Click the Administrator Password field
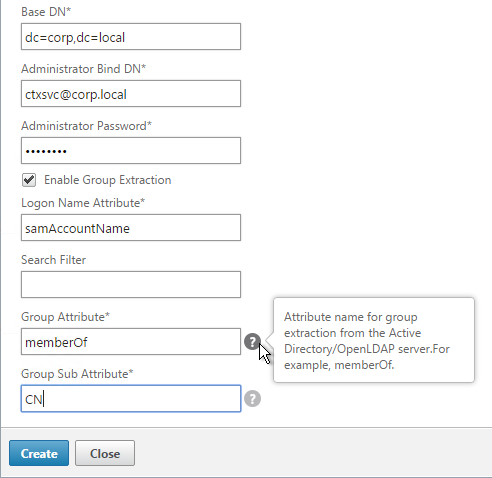The image size is (492, 478). coord(131,151)
